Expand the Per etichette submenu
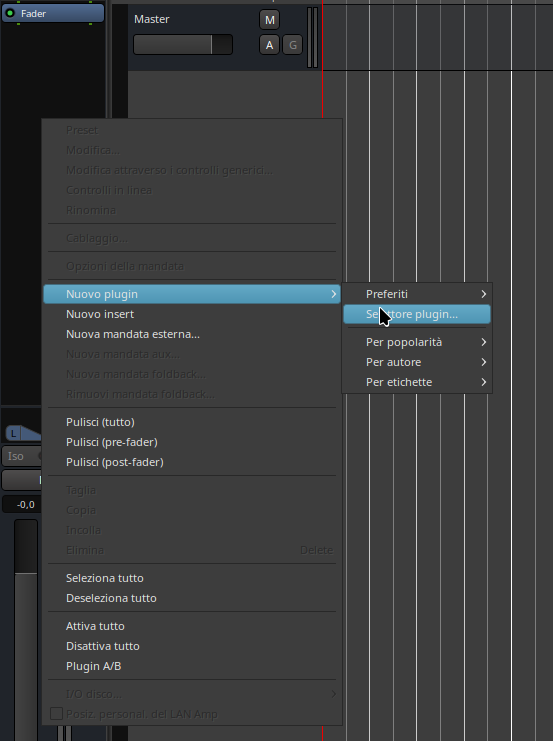 (417, 382)
